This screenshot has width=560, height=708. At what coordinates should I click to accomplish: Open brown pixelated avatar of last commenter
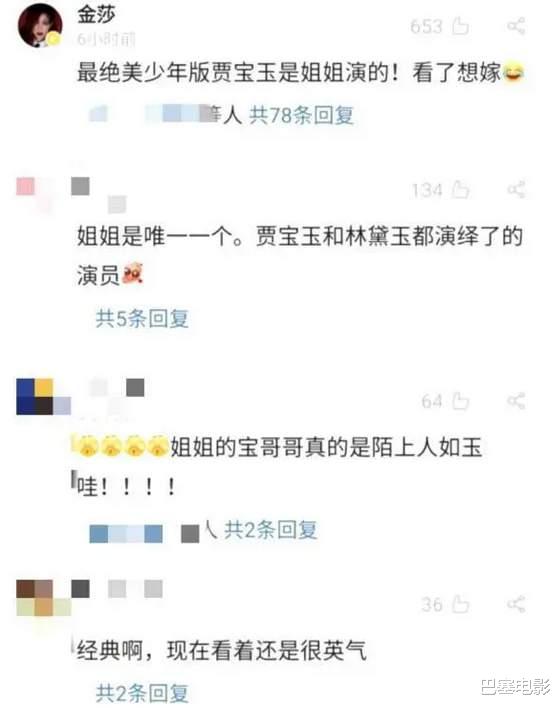coord(43,598)
